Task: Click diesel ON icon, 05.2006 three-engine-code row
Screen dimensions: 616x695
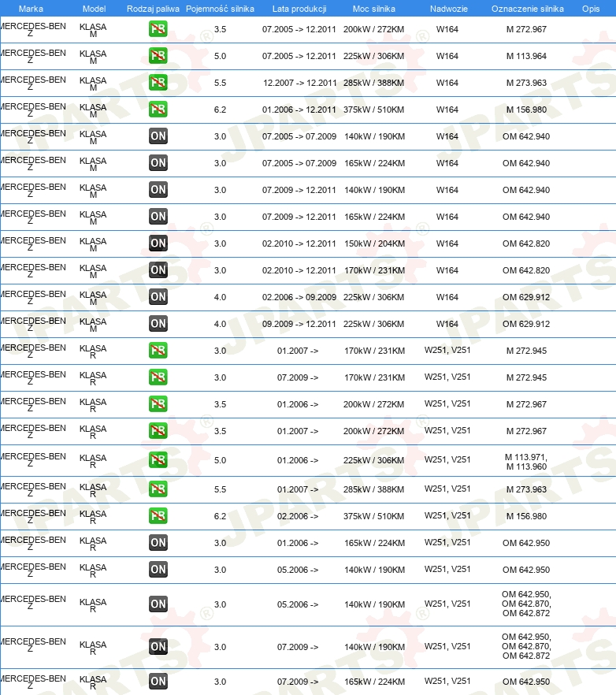Action: [x=158, y=604]
